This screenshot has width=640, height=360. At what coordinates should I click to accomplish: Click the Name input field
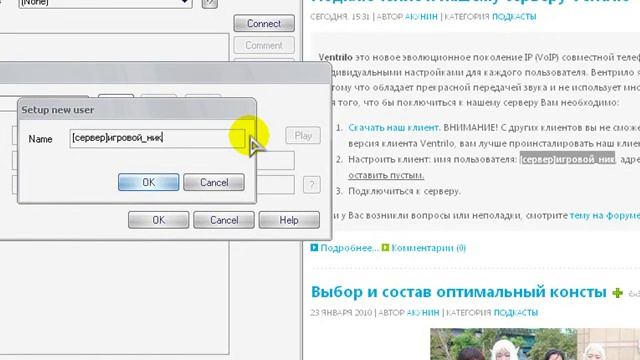[x=157, y=138]
